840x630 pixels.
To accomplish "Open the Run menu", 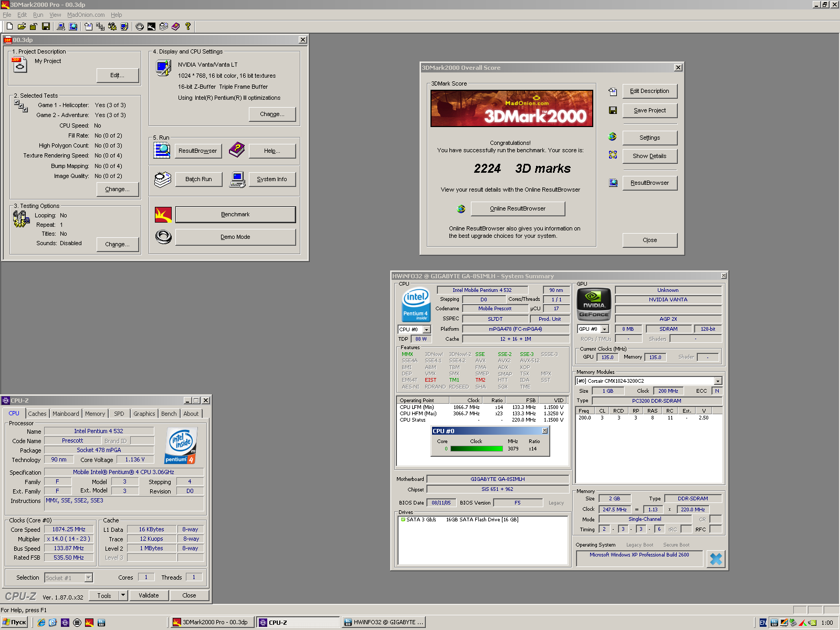I will click(38, 15).
